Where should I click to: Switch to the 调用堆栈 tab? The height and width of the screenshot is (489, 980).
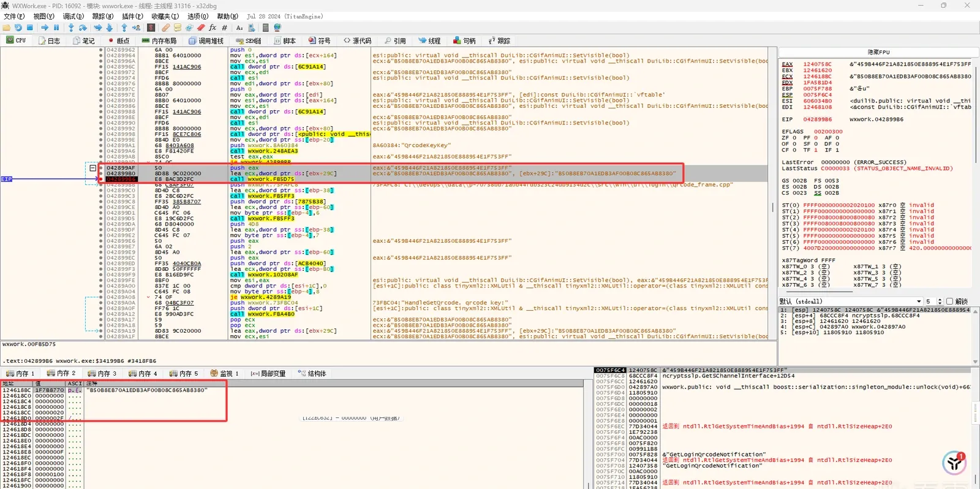(x=206, y=41)
